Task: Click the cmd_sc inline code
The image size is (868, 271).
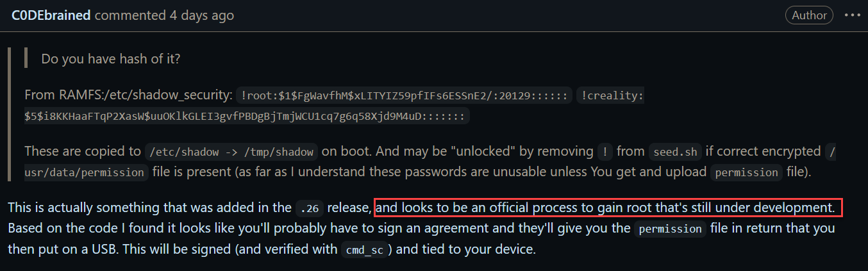Action: pos(363,249)
